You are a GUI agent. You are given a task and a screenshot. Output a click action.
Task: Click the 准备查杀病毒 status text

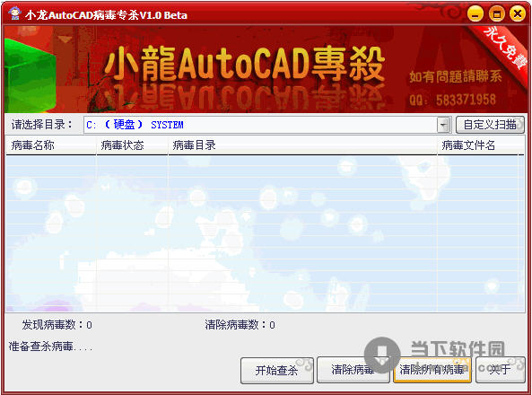point(50,347)
